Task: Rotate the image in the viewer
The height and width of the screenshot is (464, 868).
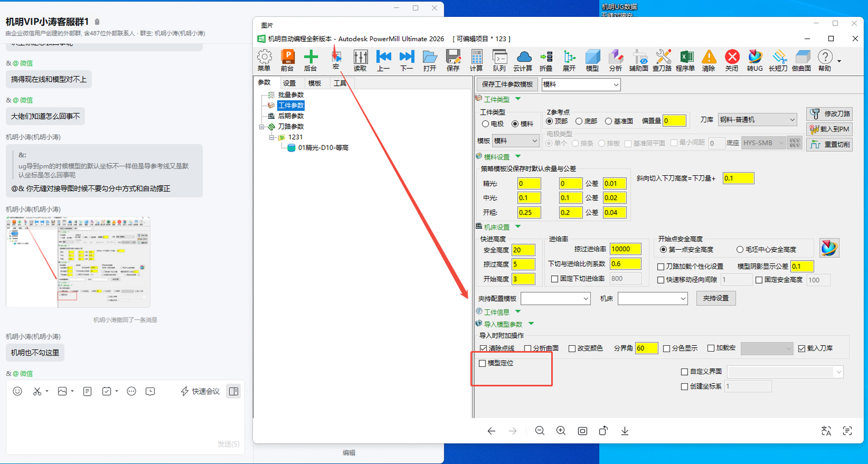Action: point(603,431)
